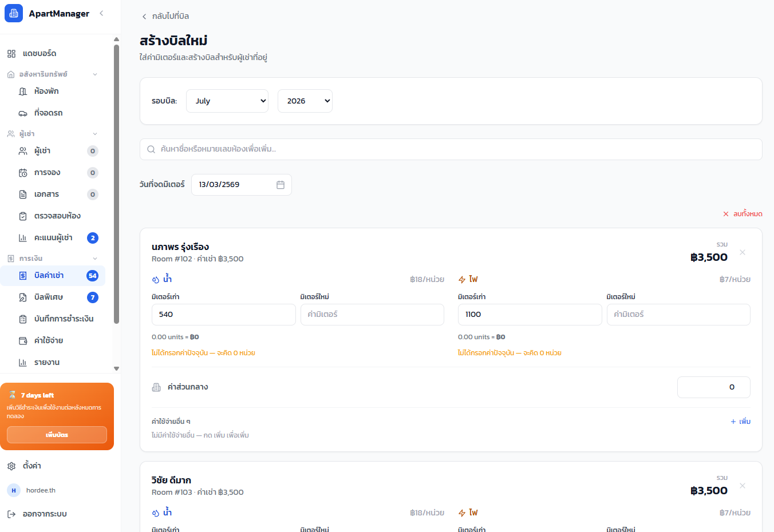
Task: Click ลบทั้งหมด to remove all bills
Action: (743, 214)
